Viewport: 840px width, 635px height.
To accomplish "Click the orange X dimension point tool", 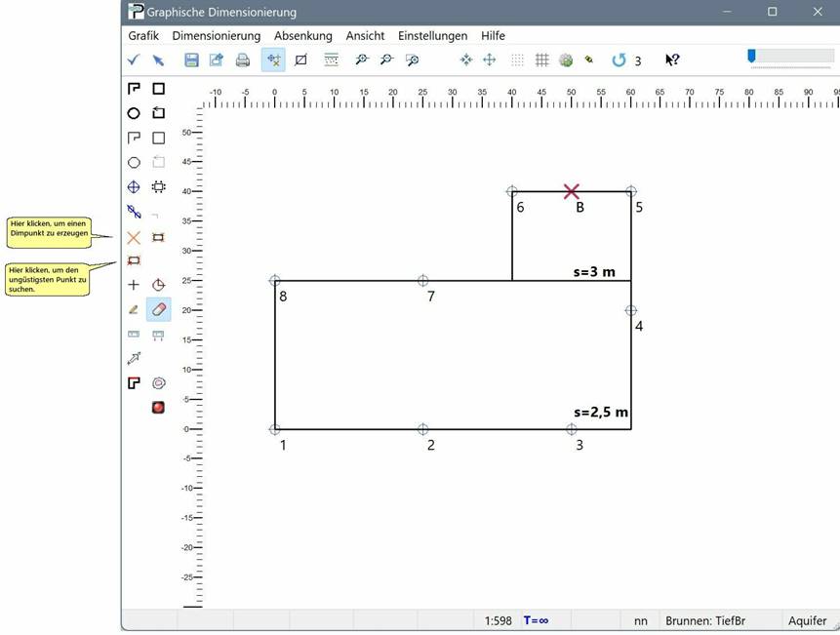I will 134,237.
